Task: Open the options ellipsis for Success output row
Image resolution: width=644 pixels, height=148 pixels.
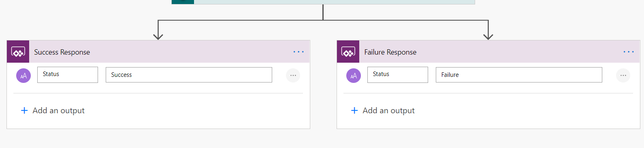Action: tap(293, 75)
